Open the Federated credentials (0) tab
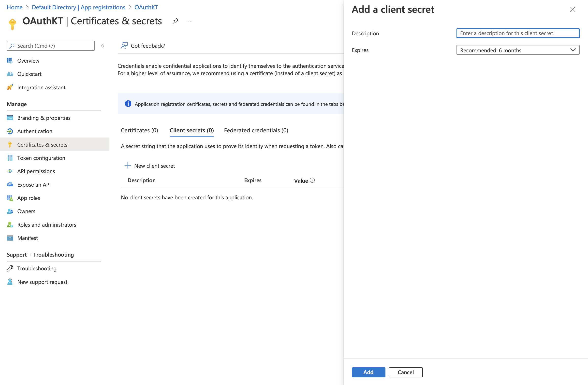 [256, 130]
